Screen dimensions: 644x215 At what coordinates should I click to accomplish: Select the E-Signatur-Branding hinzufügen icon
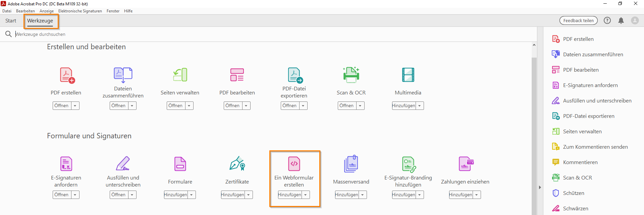pyautogui.click(x=409, y=164)
